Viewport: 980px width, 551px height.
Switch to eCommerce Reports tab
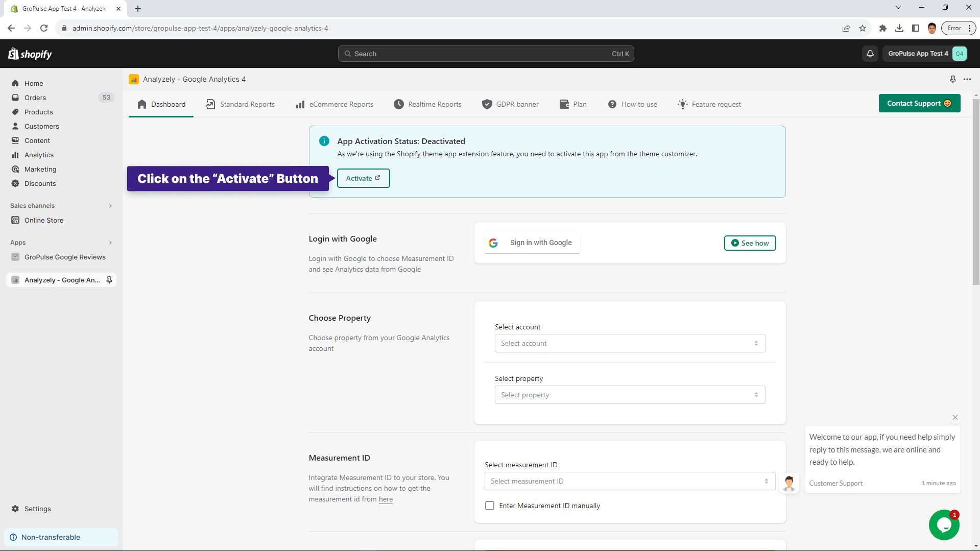coord(335,104)
